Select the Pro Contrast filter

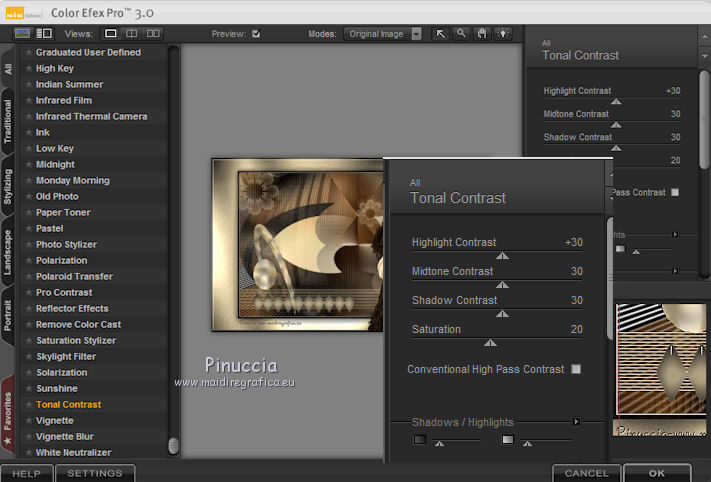[63, 292]
